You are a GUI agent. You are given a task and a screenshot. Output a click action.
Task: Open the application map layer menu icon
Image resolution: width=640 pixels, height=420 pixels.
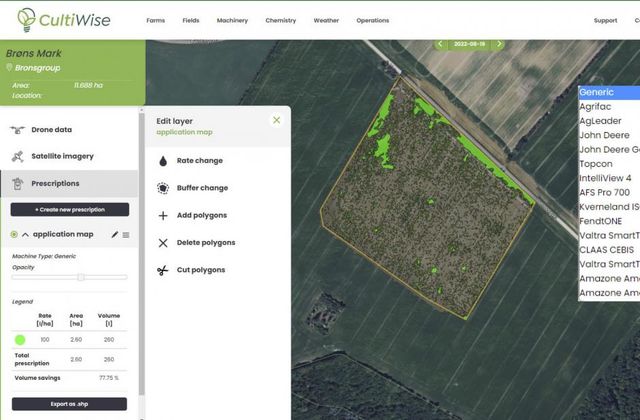[x=126, y=234]
